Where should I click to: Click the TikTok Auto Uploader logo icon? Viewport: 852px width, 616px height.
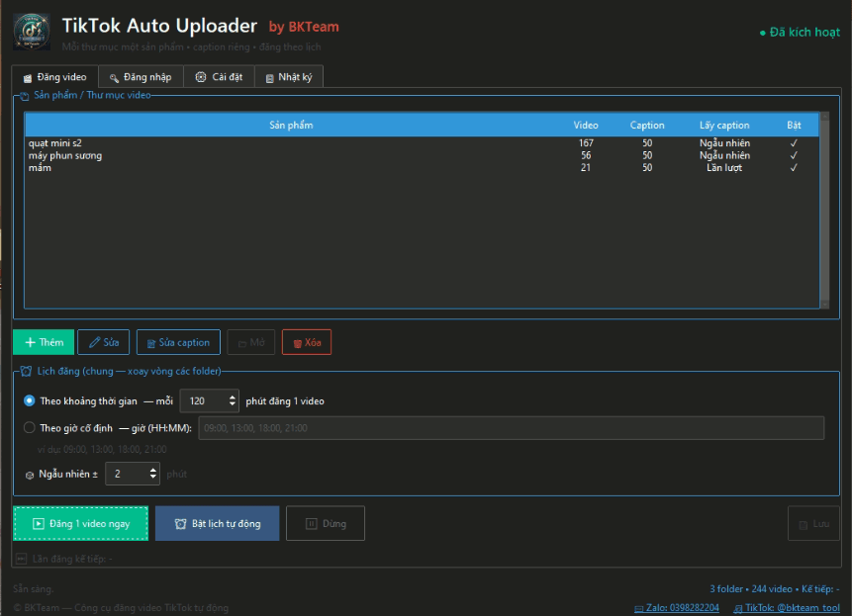coord(32,32)
